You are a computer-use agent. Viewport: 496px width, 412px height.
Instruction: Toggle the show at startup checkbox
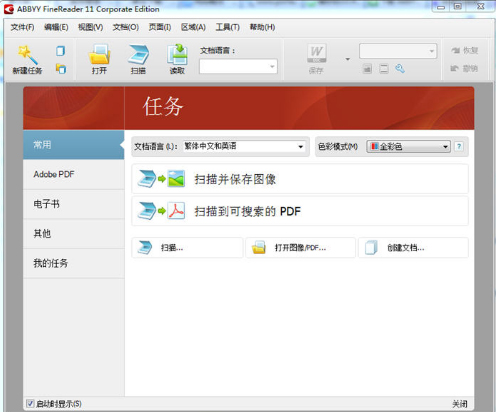(x=30, y=404)
